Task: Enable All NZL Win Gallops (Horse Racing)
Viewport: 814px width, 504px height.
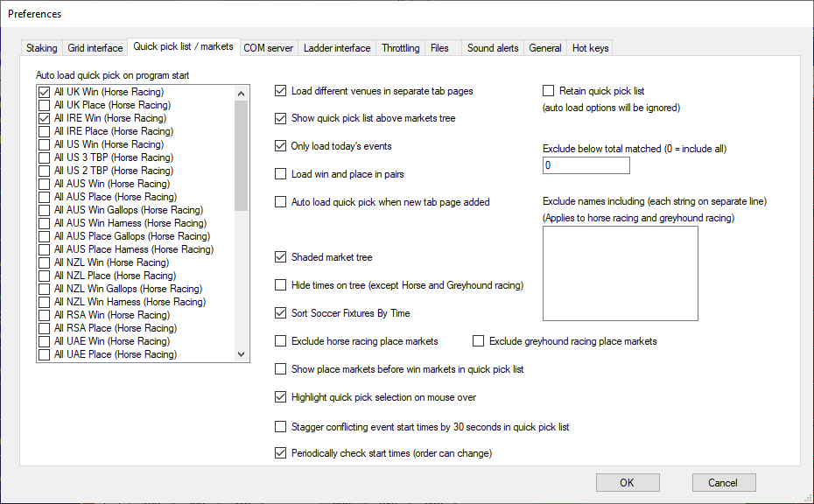Action: [44, 289]
